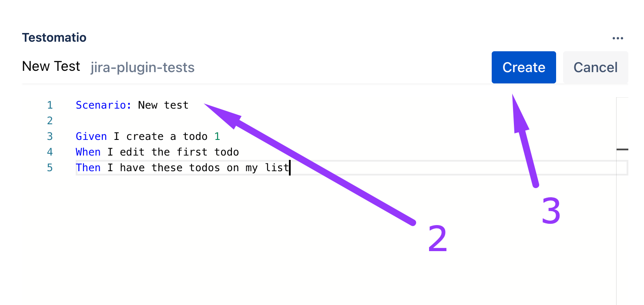644x305 pixels.
Task: Select line number 3 in the gutter
Action: (x=50, y=136)
